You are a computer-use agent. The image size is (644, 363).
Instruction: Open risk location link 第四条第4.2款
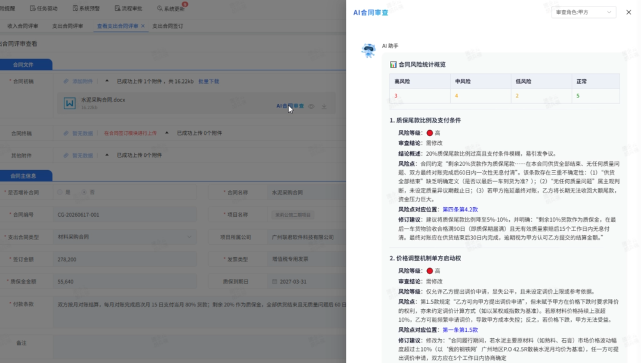tap(460, 209)
